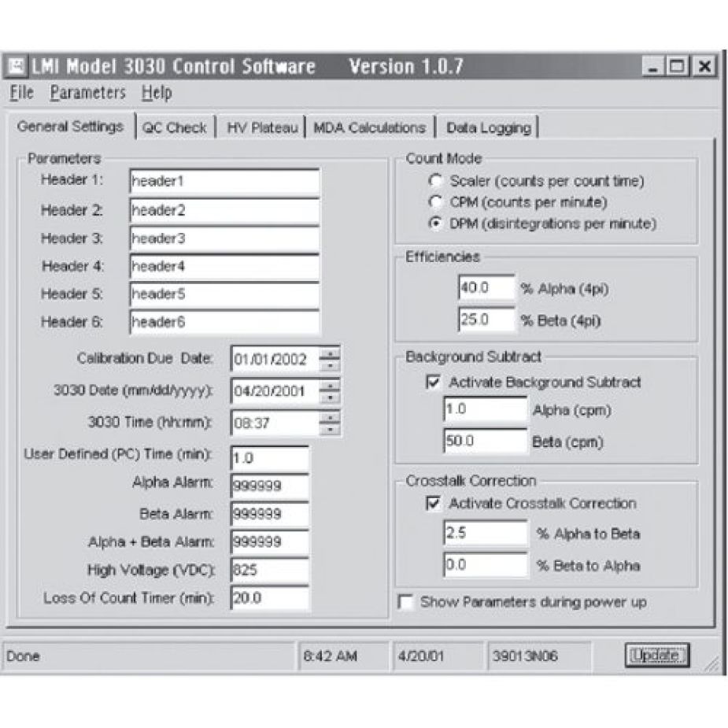The height and width of the screenshot is (728, 728).
Task: Decrease 3030 Date with down arrow
Action: (331, 396)
